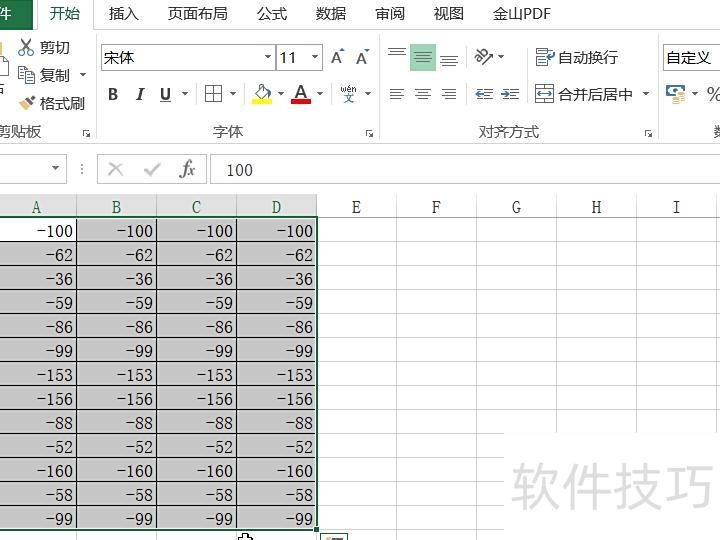This screenshot has height=540, width=720.
Task: Open fill color palette arrow
Action: [281, 94]
